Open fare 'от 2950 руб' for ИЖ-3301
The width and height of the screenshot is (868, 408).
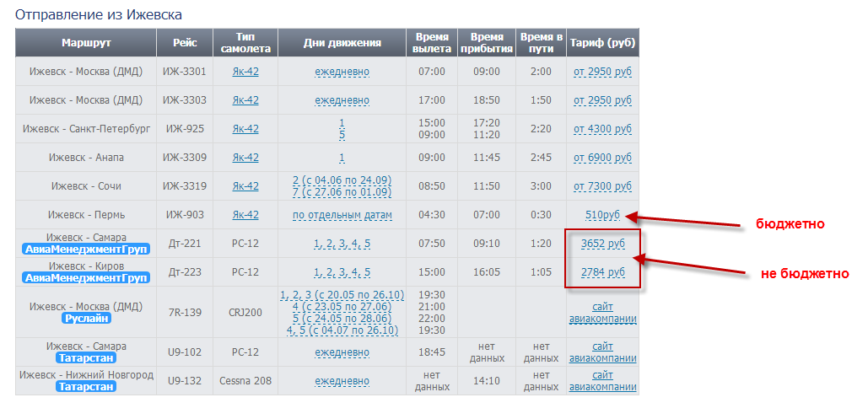coord(603,72)
